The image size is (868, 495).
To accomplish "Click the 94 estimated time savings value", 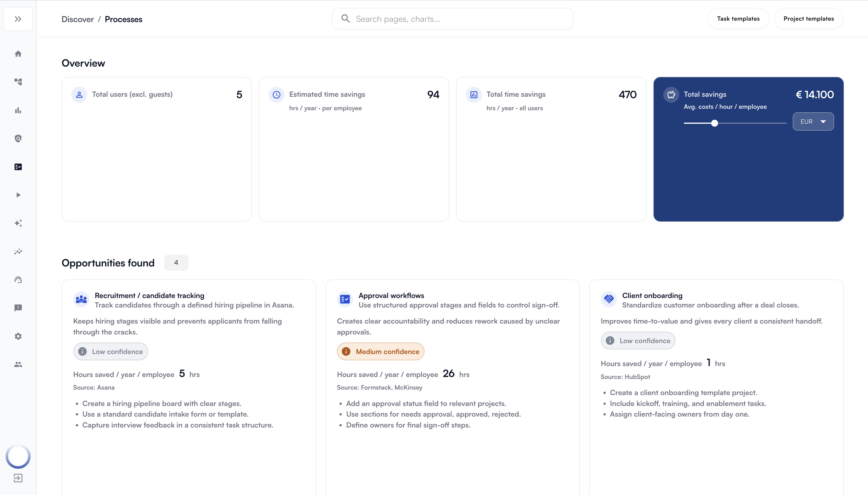I will pyautogui.click(x=433, y=94).
